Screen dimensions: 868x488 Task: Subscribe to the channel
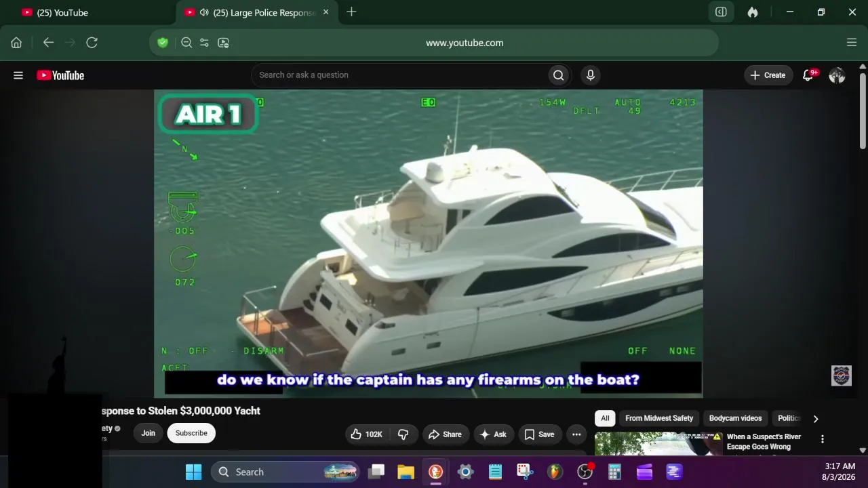pos(191,434)
